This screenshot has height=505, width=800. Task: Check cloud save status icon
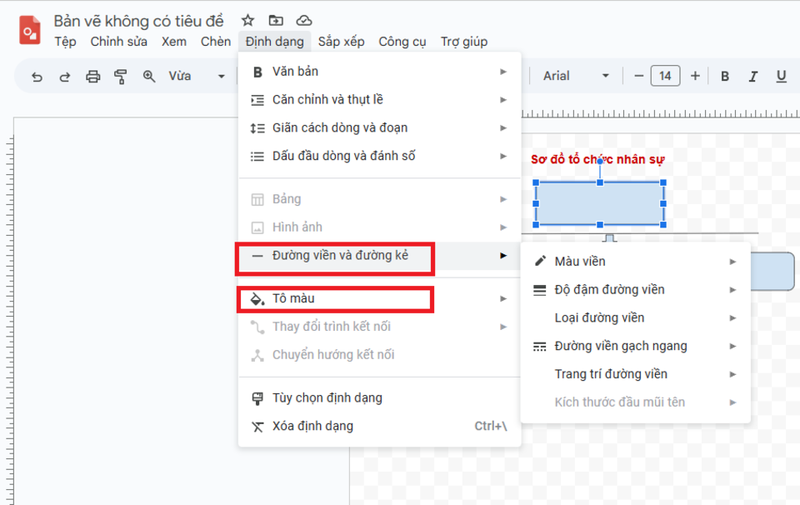(304, 20)
